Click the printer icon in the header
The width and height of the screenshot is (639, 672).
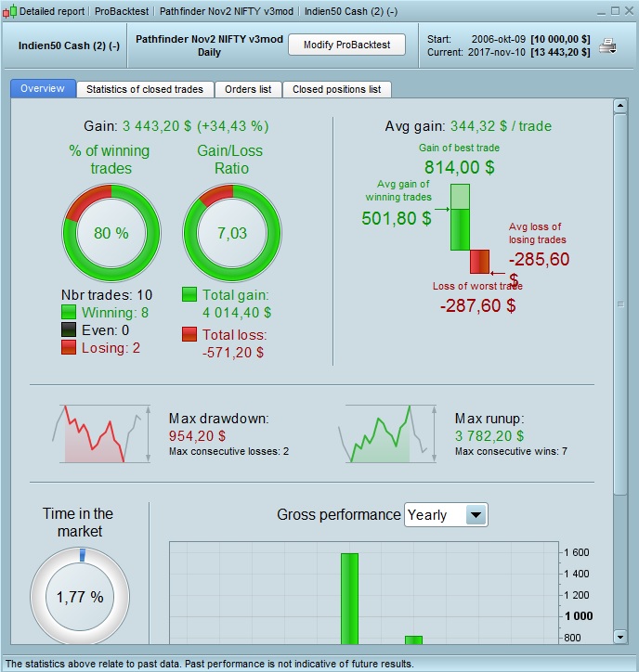607,45
